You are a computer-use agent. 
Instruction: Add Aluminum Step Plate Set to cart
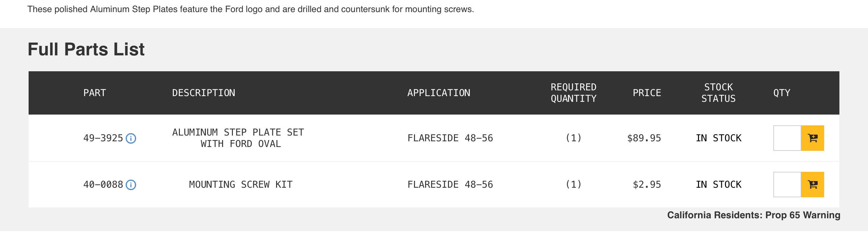coord(812,138)
